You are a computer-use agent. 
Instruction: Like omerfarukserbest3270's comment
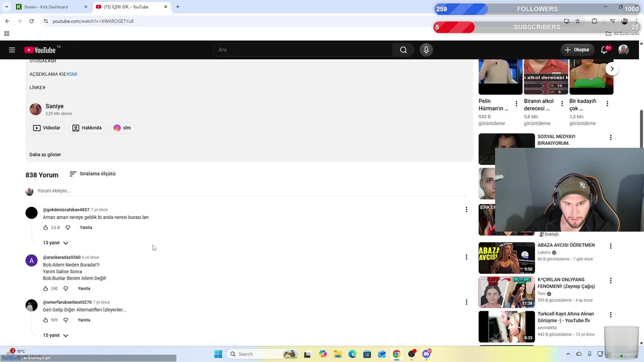click(45, 320)
